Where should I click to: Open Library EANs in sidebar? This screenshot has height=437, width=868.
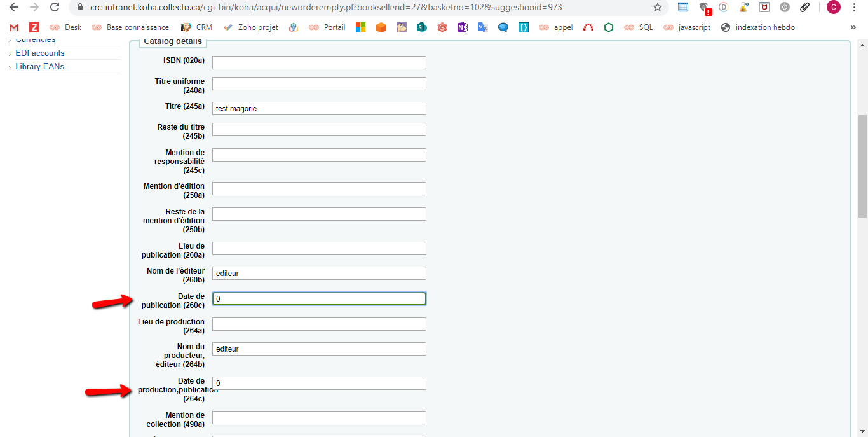point(39,66)
